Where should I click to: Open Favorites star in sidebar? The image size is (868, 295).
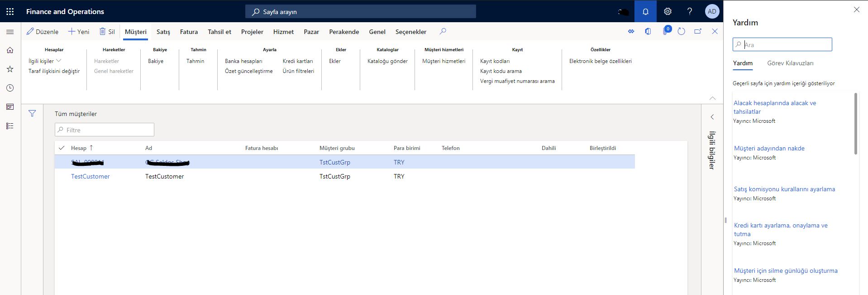10,69
